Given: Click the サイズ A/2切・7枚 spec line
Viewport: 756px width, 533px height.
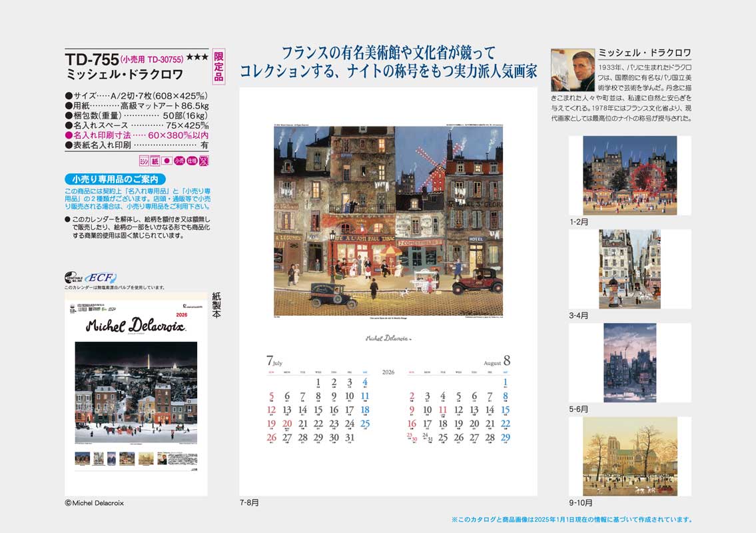Looking at the screenshot, I should pos(137,95).
